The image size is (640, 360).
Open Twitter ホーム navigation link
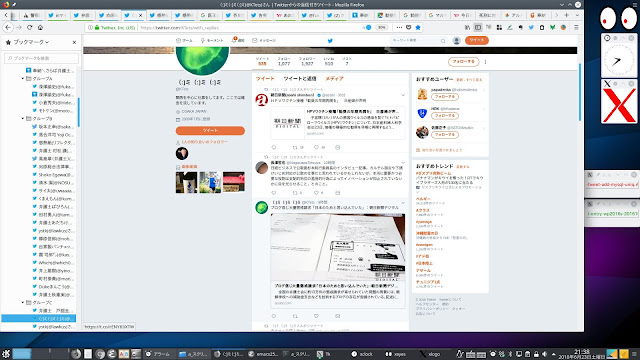tap(184, 40)
